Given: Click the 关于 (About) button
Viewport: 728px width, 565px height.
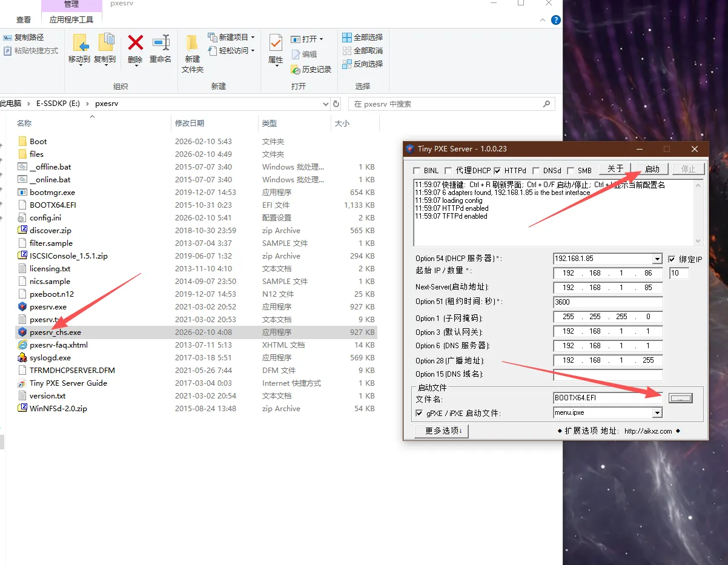Looking at the screenshot, I should coord(614,169).
